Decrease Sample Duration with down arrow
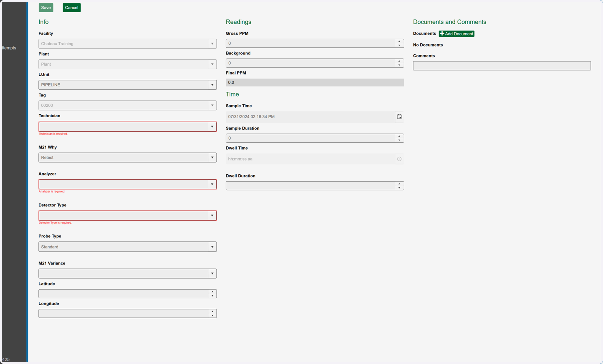603x364 pixels. coord(399,140)
